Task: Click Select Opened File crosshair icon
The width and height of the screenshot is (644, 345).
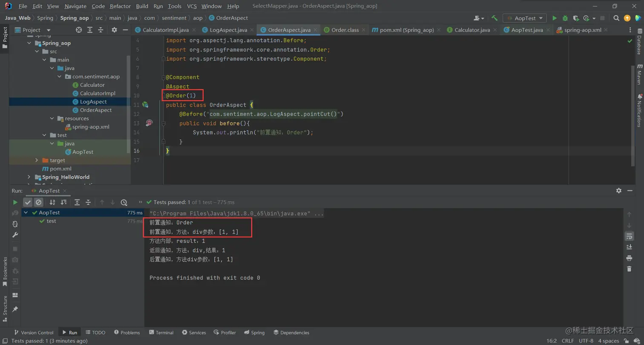Action: 79,30
